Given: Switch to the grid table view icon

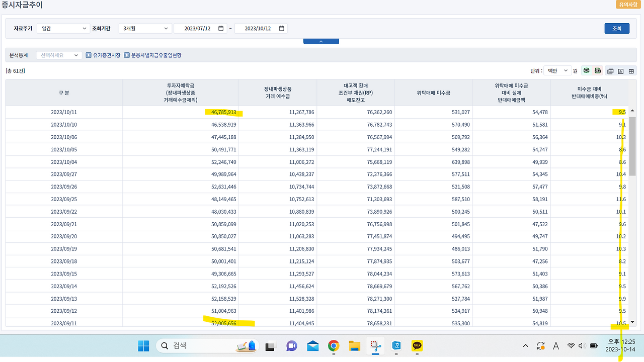Looking at the screenshot, I should pyautogui.click(x=631, y=71).
